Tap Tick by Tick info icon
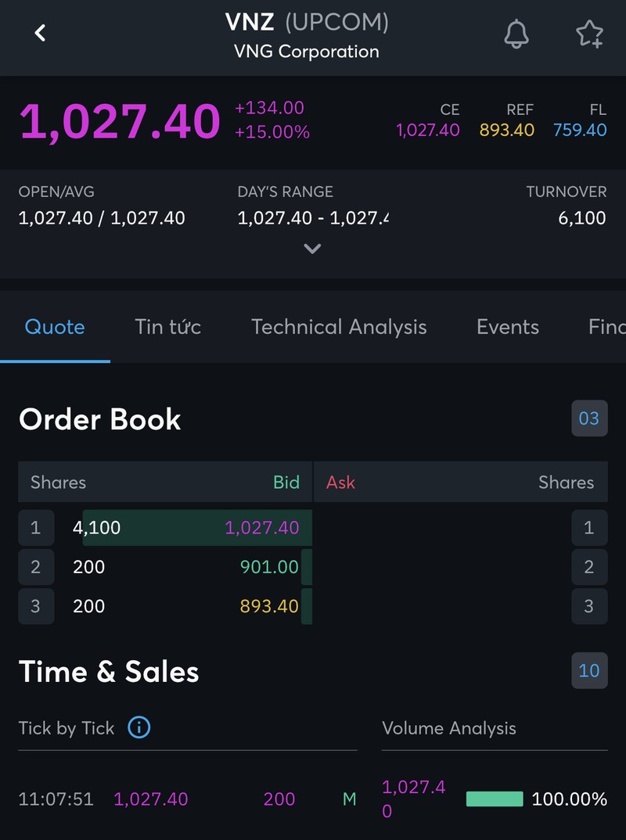The image size is (626, 840). click(x=139, y=727)
